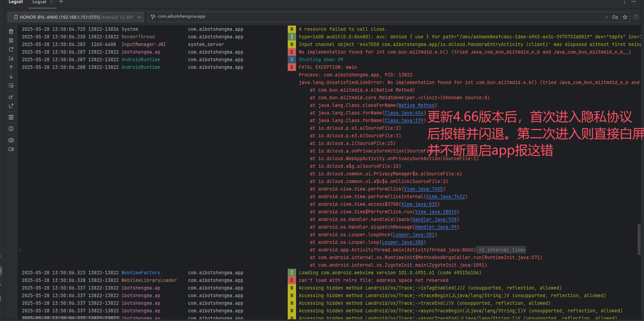Open View.java:28810 source link
This screenshot has height=321, width=644.
click(x=436, y=212)
